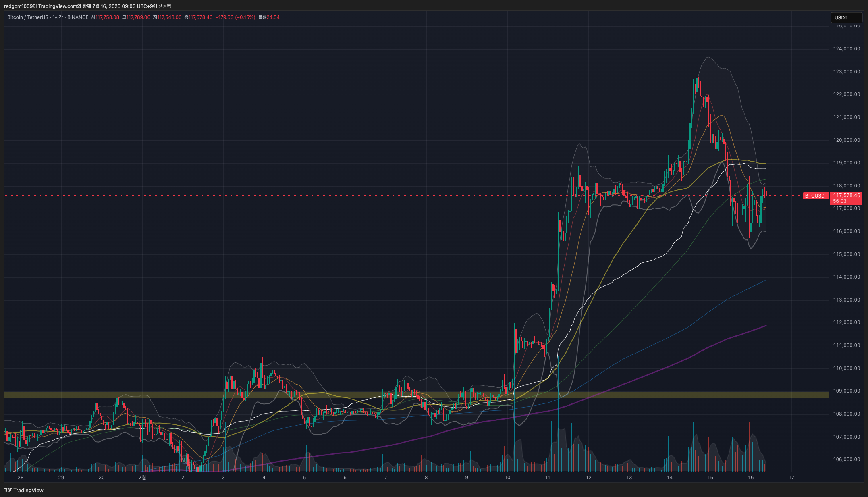Click the 122,000.00 price axis label
868x497 pixels.
click(847, 94)
